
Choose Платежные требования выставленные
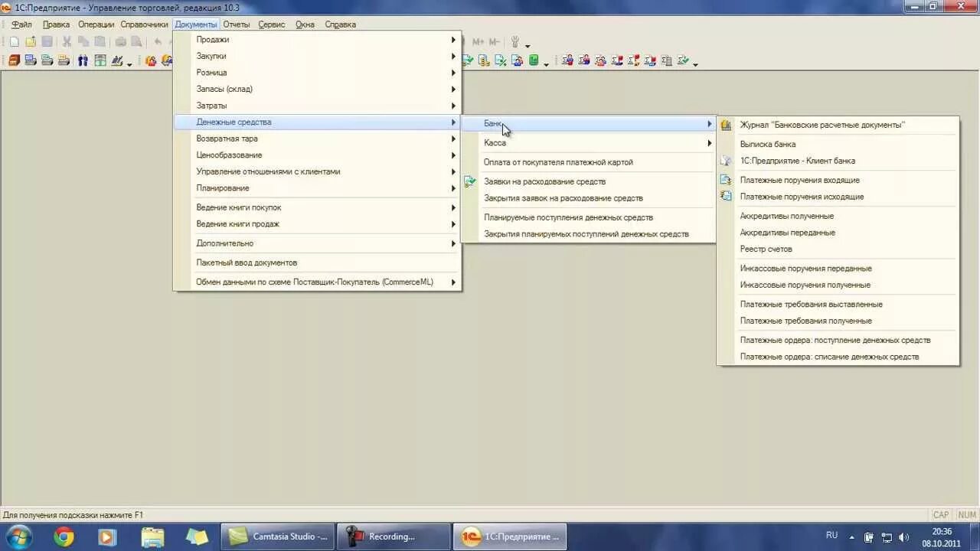[838, 305]
